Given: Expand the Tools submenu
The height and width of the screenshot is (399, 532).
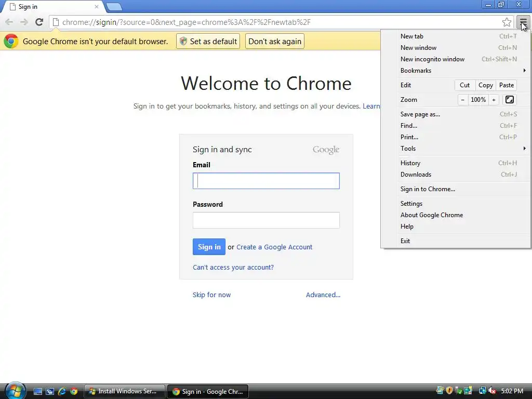Looking at the screenshot, I should 463,149.
